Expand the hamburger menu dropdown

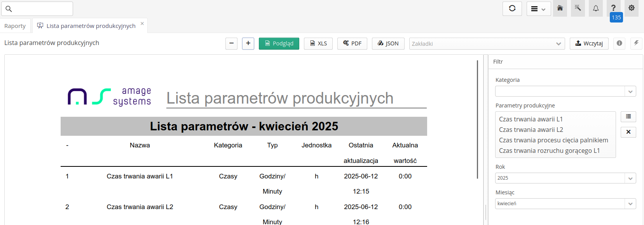pyautogui.click(x=538, y=9)
